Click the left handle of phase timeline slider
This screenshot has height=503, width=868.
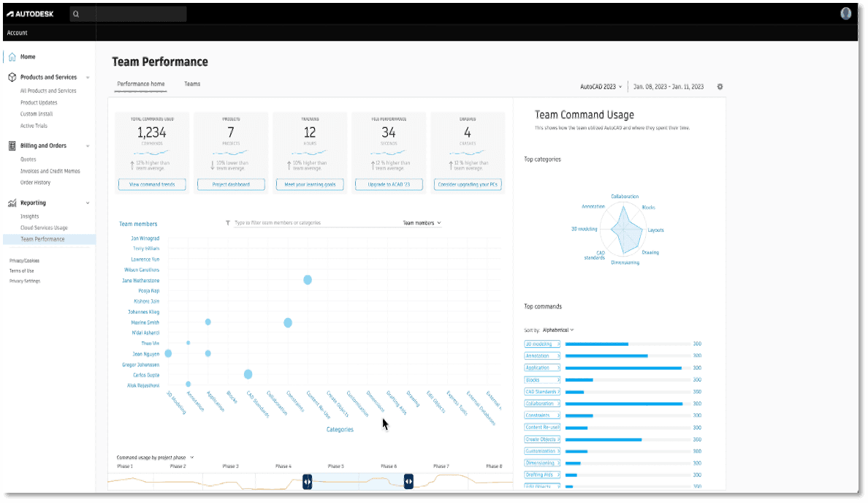coord(307,482)
